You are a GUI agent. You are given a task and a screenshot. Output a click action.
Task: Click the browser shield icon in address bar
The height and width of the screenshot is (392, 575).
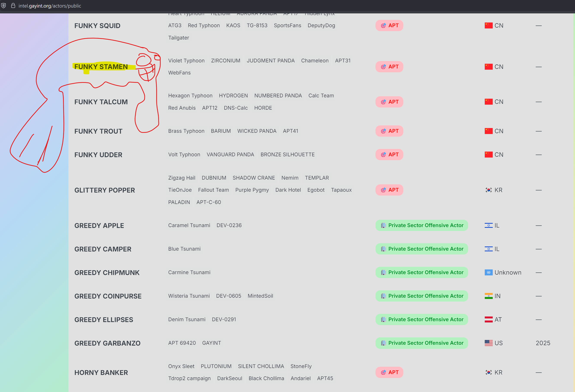click(x=3, y=5)
